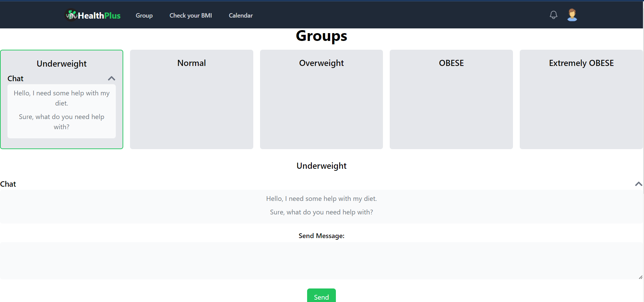Select the Overweight group card

coord(321,99)
